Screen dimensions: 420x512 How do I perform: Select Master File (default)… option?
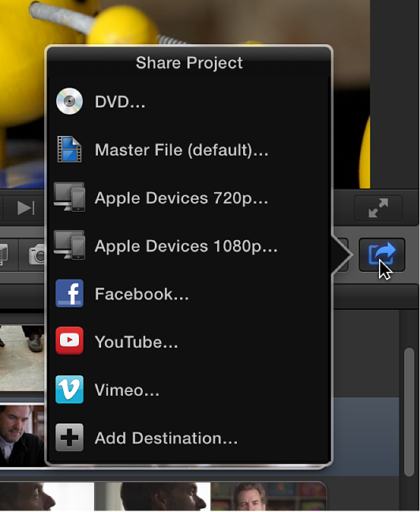pyautogui.click(x=189, y=149)
